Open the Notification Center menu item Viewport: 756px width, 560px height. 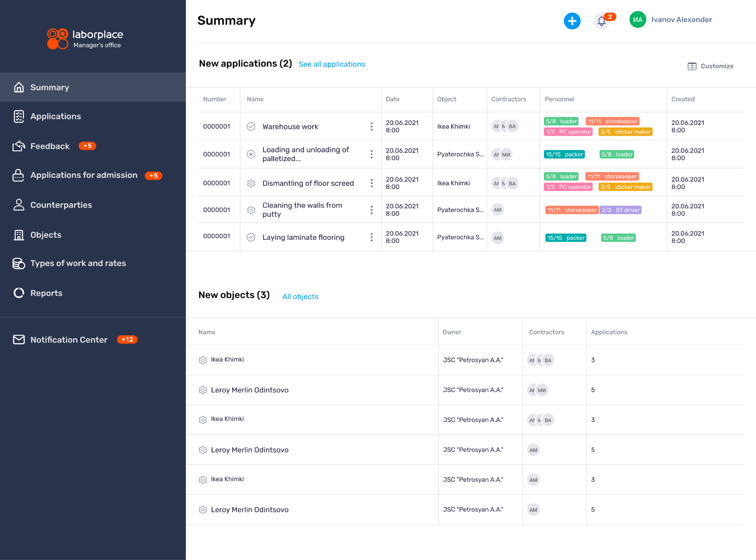pyautogui.click(x=68, y=340)
